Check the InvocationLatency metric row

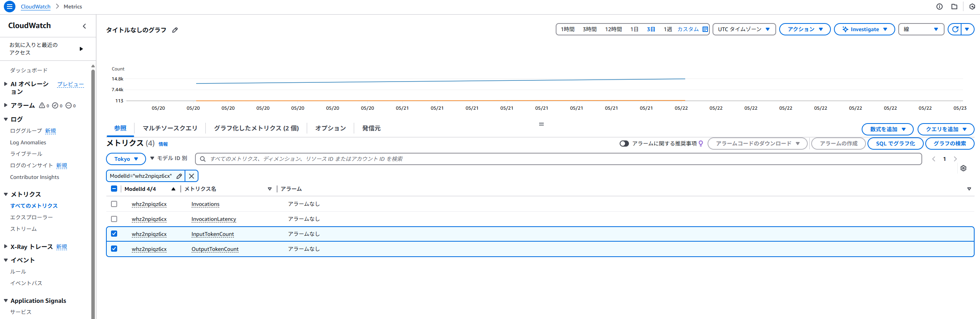[114, 219]
